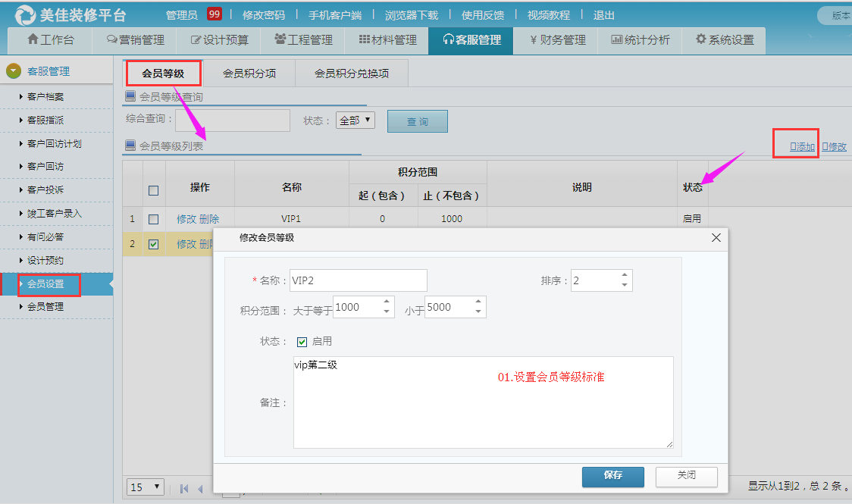Click the 名称 input field with VIP2
852x504 pixels.
358,280
